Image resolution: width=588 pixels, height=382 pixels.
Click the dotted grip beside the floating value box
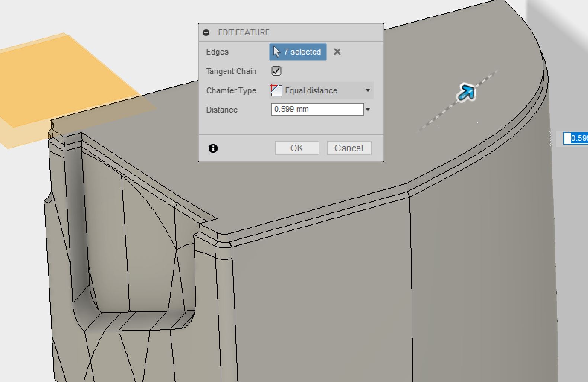coord(550,138)
